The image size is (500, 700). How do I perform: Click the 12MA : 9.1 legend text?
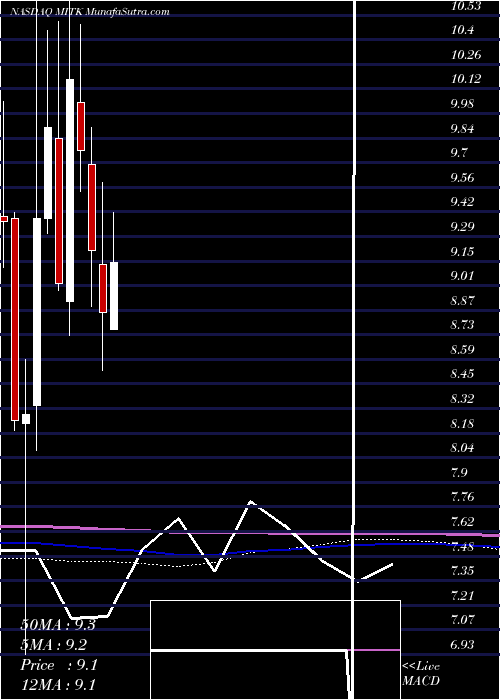[58, 685]
